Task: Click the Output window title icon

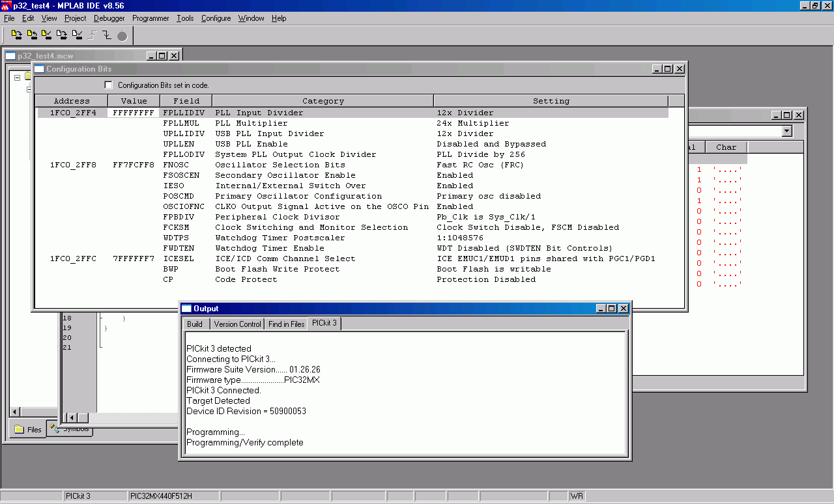Action: click(187, 309)
